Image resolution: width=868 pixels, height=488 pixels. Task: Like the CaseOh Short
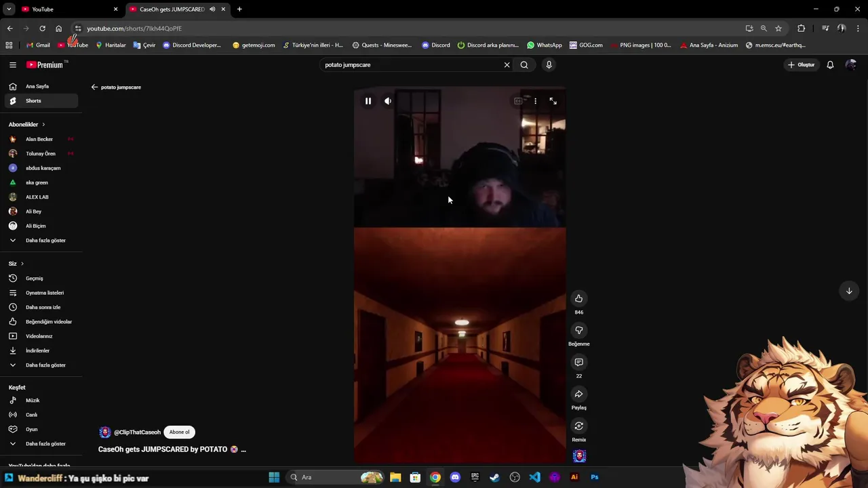pyautogui.click(x=578, y=298)
